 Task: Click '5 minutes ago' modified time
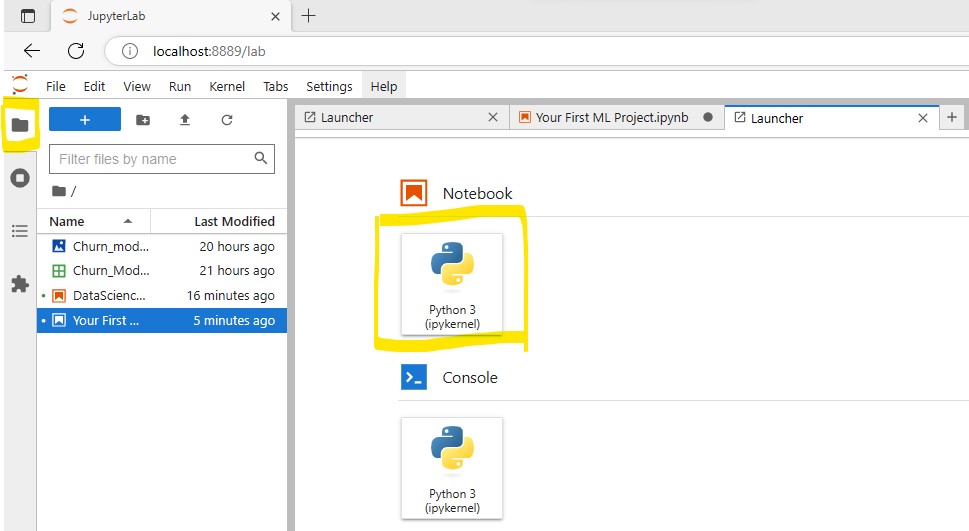pos(234,320)
